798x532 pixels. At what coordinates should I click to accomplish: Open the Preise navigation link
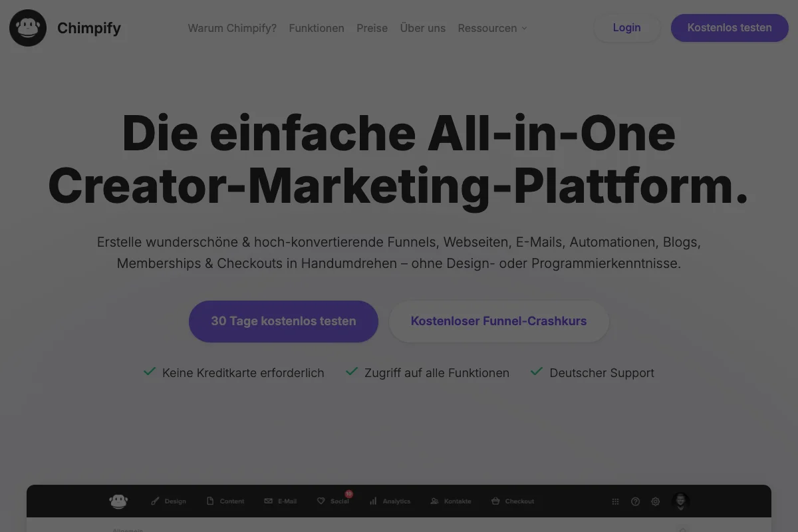pyautogui.click(x=372, y=28)
